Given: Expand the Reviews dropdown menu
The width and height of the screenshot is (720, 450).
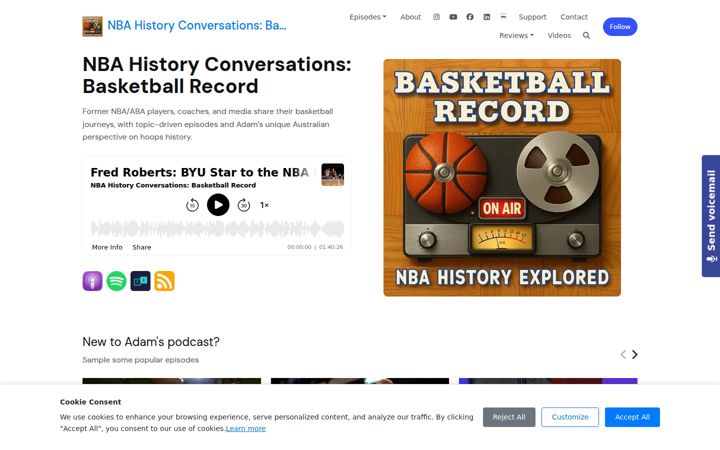Looking at the screenshot, I should (x=517, y=35).
